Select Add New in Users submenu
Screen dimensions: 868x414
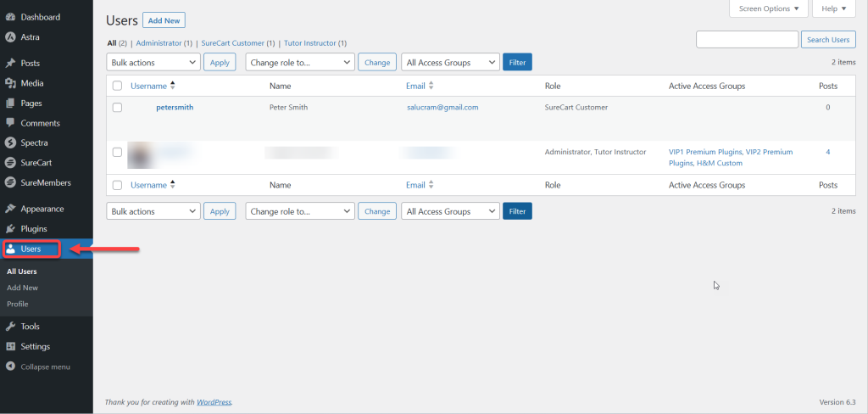click(23, 288)
